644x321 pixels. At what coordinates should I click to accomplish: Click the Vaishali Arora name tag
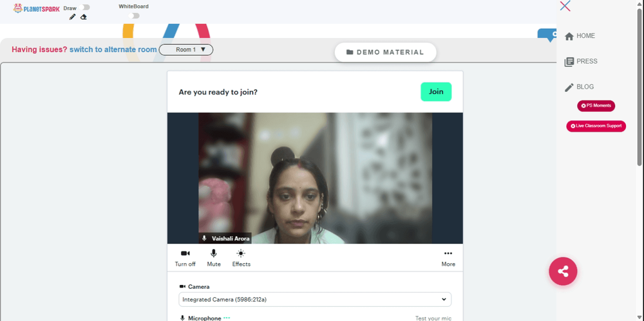[x=225, y=238]
